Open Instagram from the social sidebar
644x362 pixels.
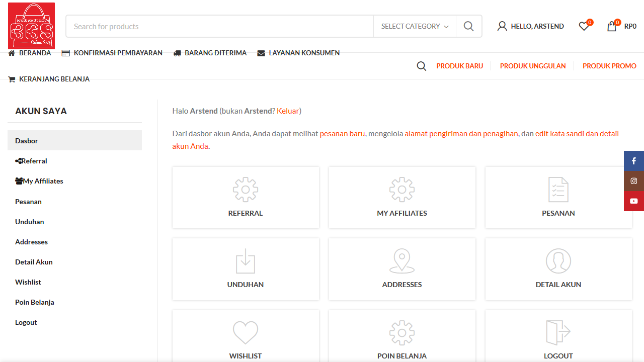633,181
